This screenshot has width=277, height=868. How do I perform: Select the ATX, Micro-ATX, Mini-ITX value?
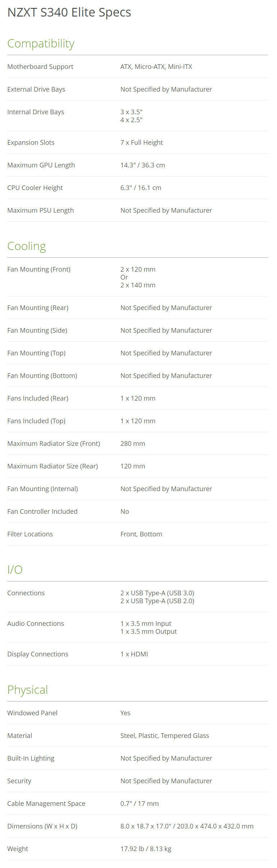(x=156, y=67)
